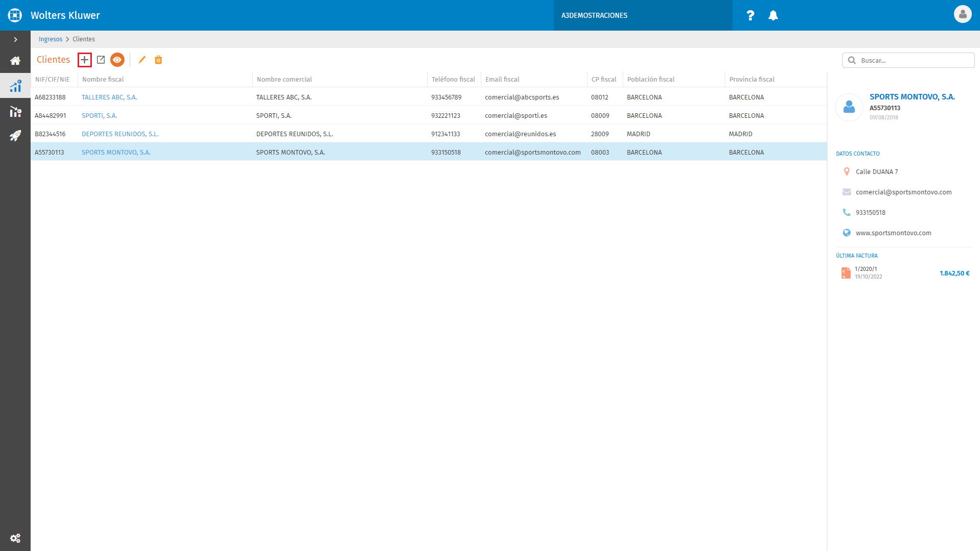
Task: Go to Ingresos breadcrumb link
Action: 51,39
